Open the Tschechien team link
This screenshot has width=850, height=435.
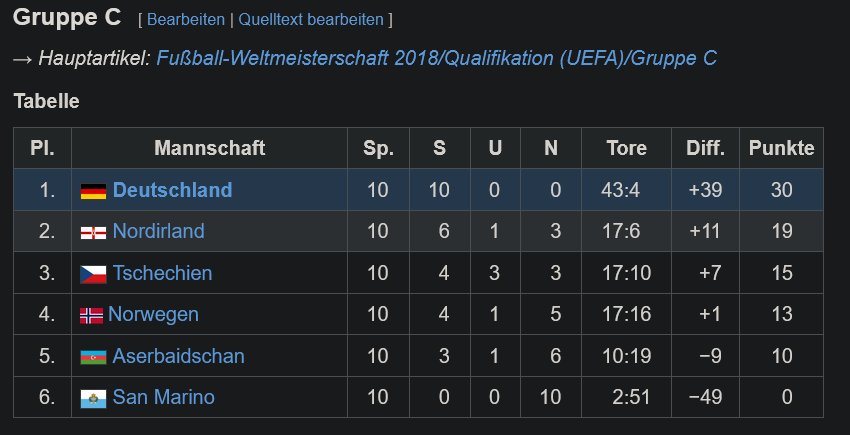tap(162, 273)
